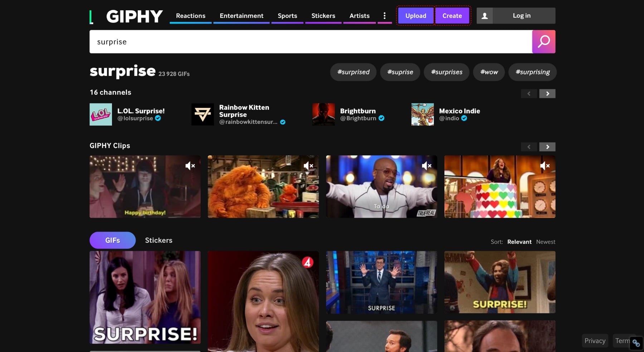Click the Upload button
The image size is (644, 352).
(416, 16)
